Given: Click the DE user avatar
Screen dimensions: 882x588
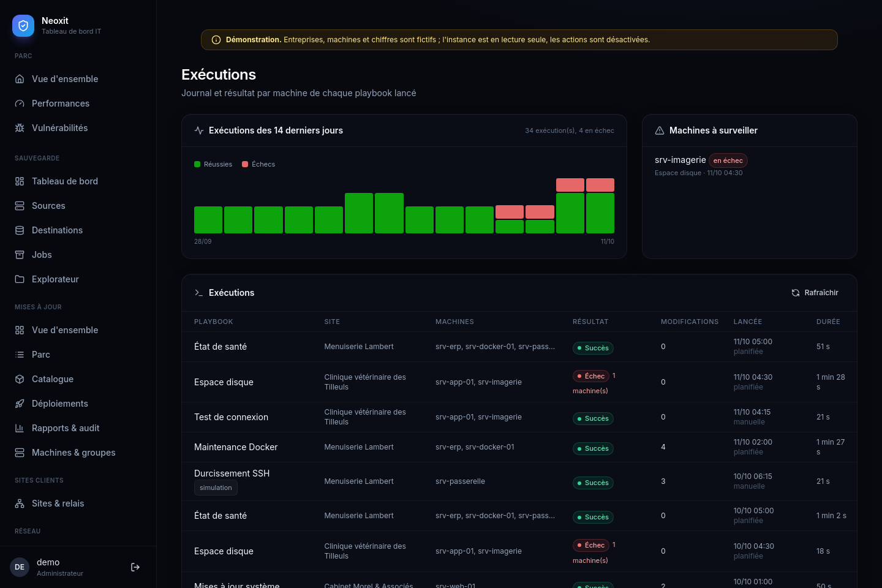Looking at the screenshot, I should tap(20, 567).
